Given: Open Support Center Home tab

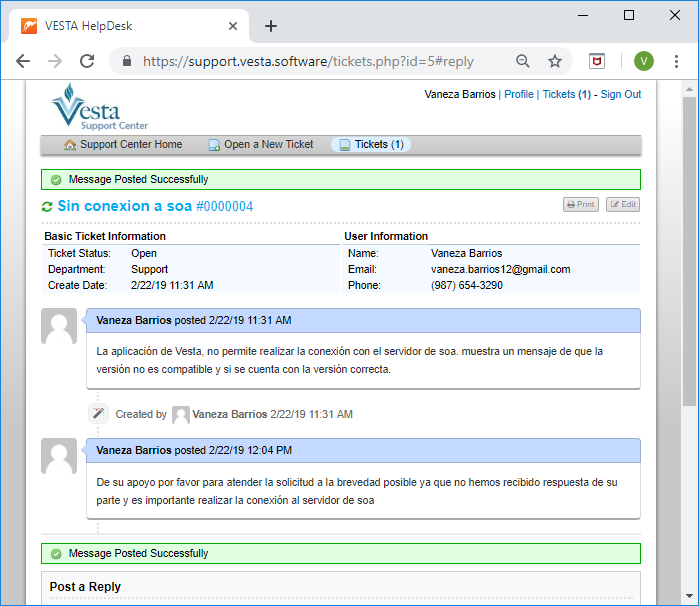Looking at the screenshot, I should click(x=123, y=145).
